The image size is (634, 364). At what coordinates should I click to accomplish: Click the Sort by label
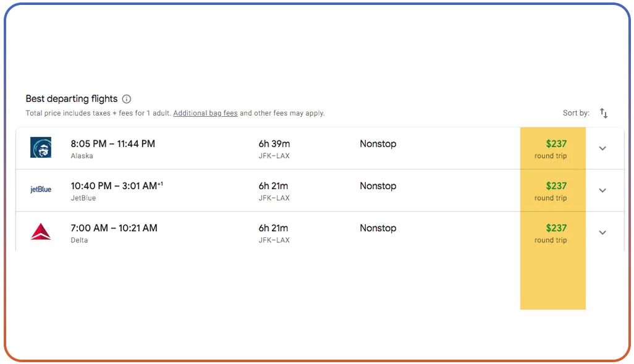576,113
